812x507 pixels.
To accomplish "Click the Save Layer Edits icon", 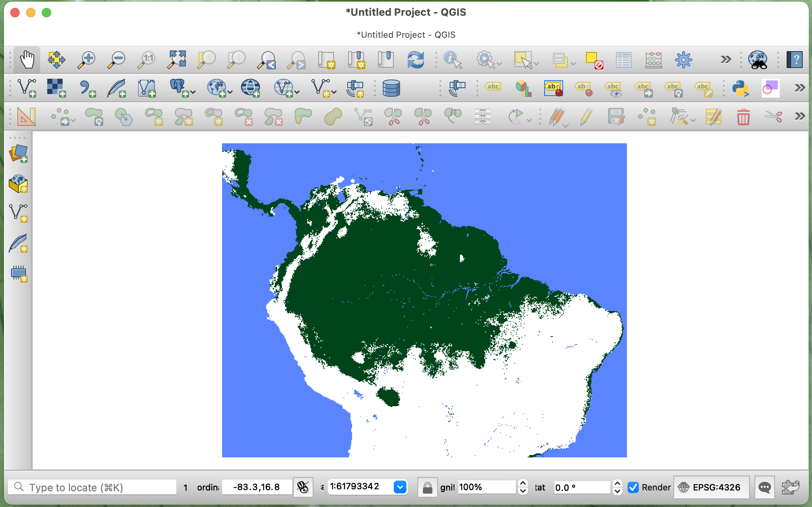I will [x=616, y=117].
